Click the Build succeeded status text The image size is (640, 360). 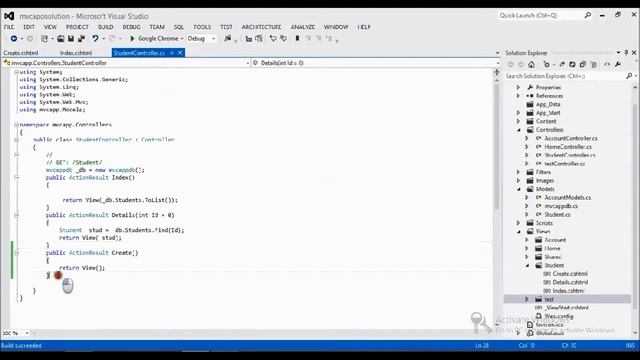[22, 345]
